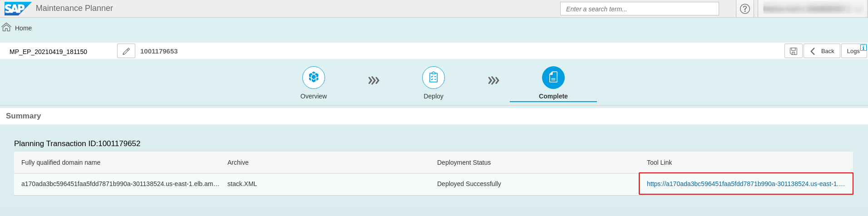Click the blurred user account name
This screenshot has width=868, height=216.
tap(813, 9)
